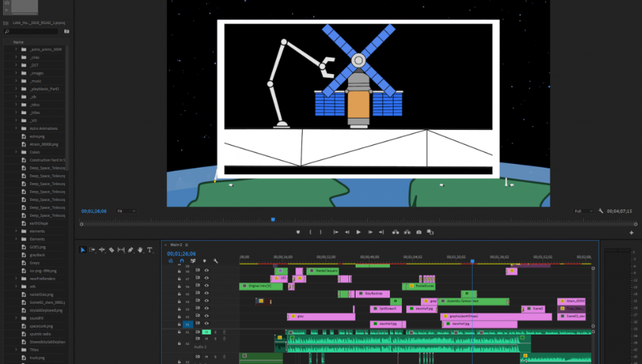Toggle timeline Snap magnet icon
The width and height of the screenshot is (642, 364).
[182, 261]
